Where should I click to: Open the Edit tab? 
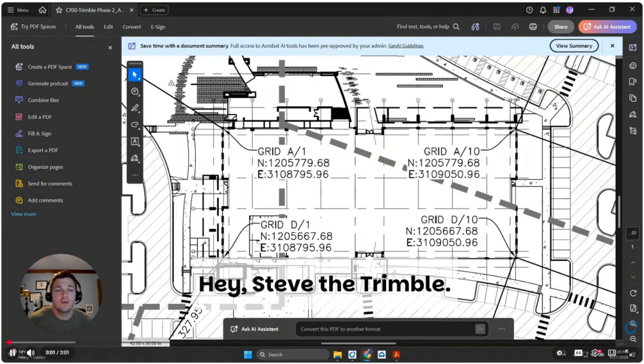108,26
